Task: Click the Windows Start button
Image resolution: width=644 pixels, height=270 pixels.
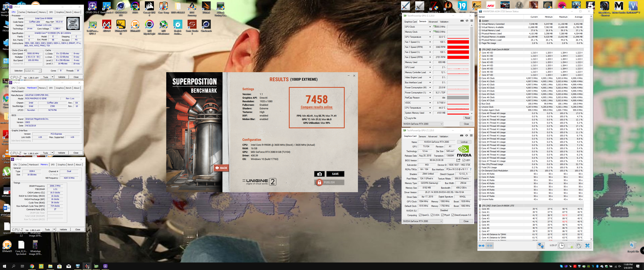Action: (4, 266)
